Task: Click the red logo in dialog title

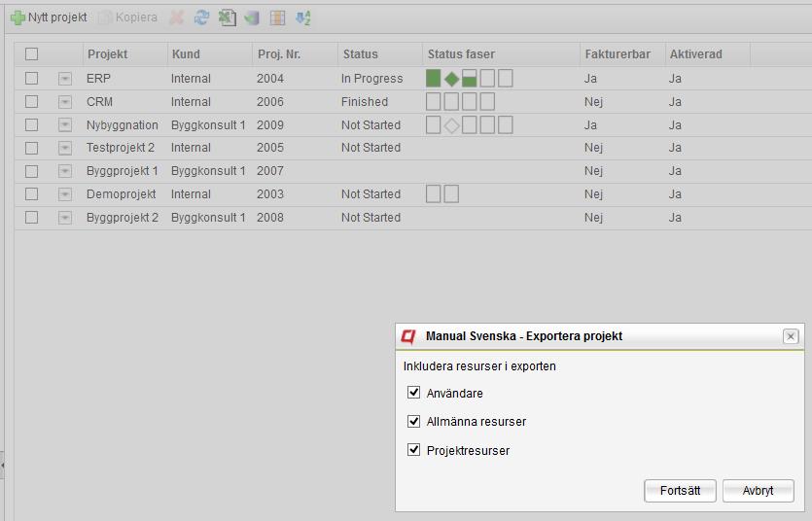Action: point(408,337)
